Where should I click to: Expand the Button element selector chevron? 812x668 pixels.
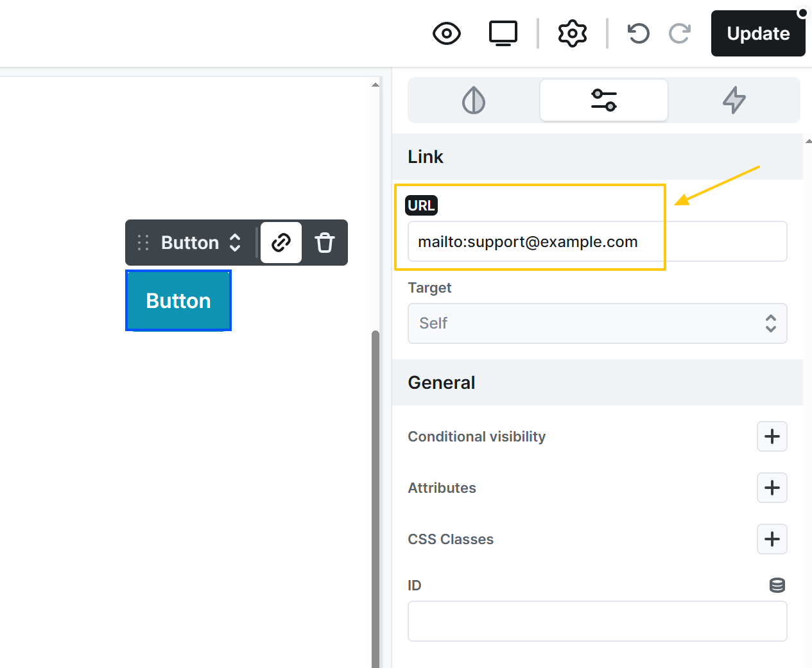click(235, 243)
